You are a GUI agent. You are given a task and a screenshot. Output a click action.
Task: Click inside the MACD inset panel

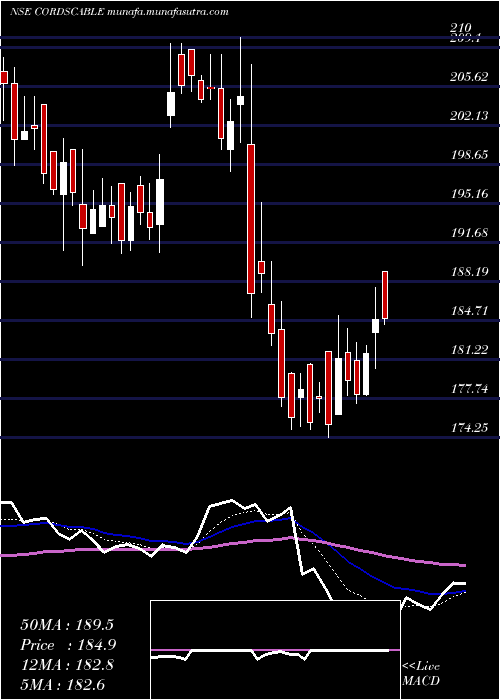coord(275,650)
